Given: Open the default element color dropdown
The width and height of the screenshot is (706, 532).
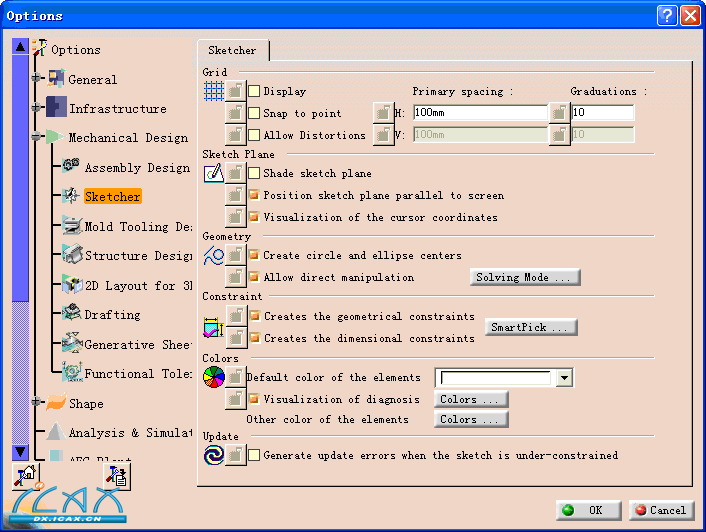Looking at the screenshot, I should (x=564, y=378).
